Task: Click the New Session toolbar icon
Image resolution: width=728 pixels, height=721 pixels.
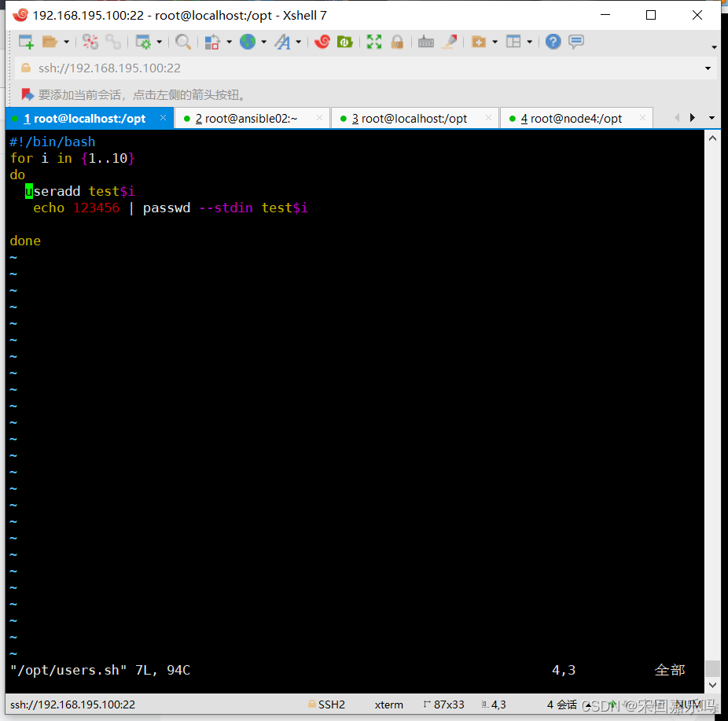Action: (26, 42)
